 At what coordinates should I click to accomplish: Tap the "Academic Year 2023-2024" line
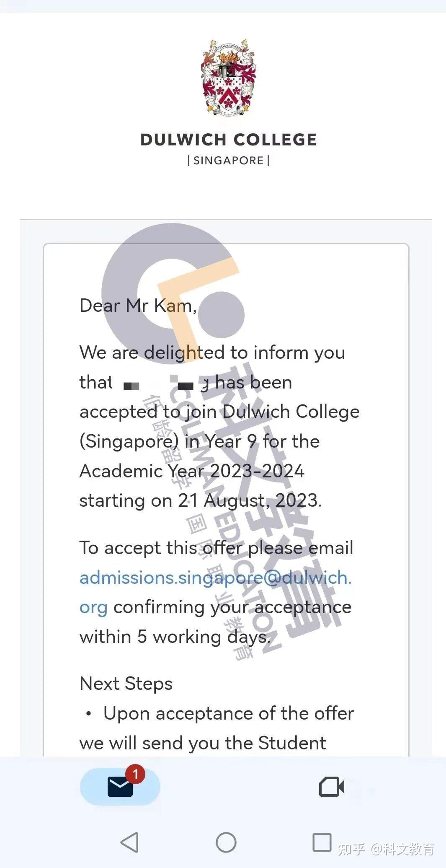pyautogui.click(x=191, y=471)
